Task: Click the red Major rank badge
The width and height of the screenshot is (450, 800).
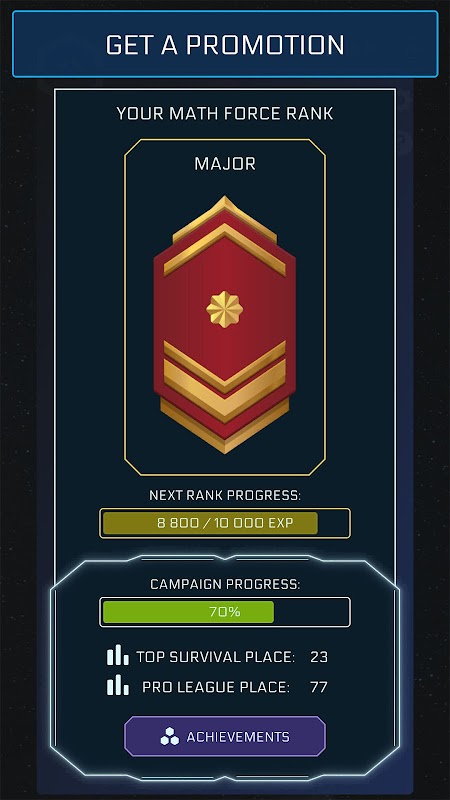Action: coord(224,324)
